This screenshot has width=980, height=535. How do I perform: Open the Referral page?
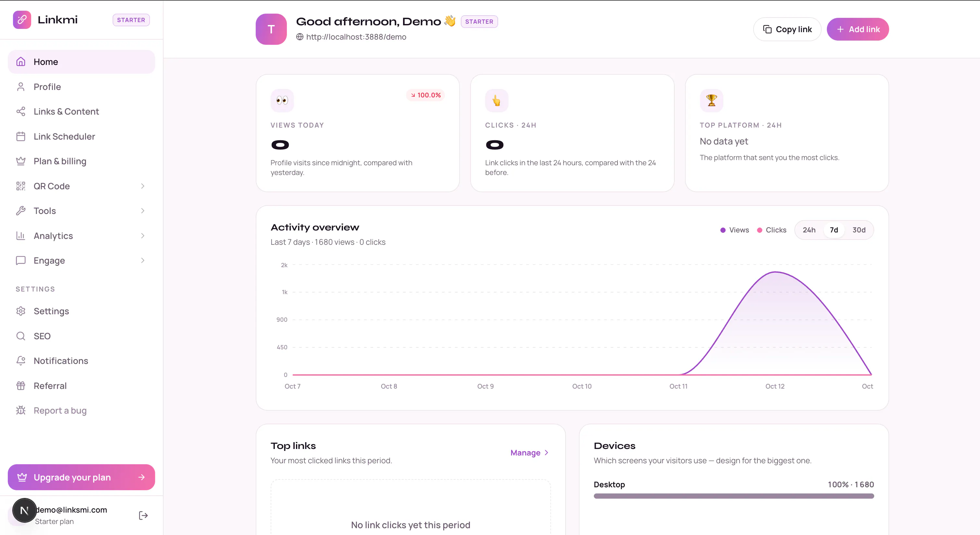(81, 385)
